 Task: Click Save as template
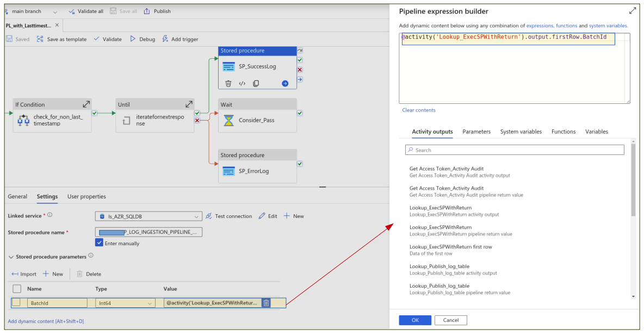point(61,39)
